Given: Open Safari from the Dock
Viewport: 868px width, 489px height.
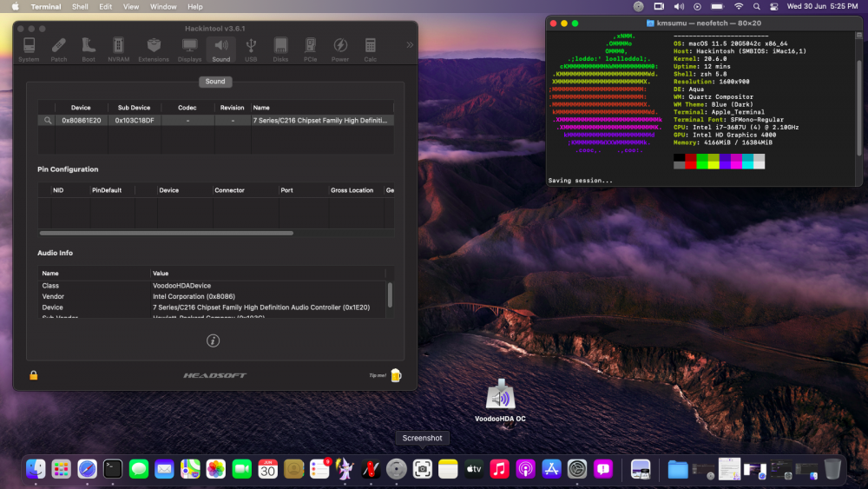Looking at the screenshot, I should pos(87,469).
